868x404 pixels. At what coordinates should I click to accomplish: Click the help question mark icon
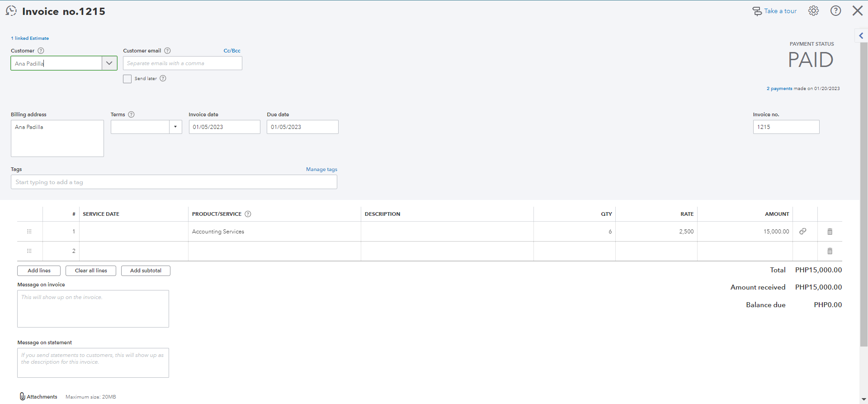tap(835, 11)
